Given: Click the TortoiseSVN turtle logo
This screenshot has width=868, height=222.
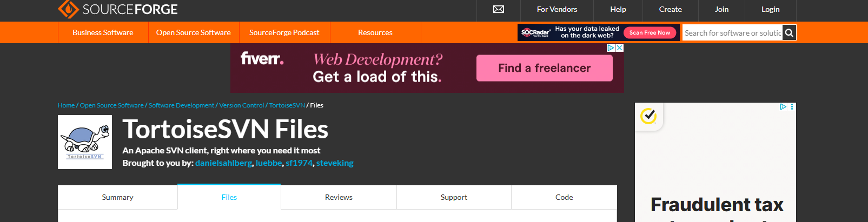Looking at the screenshot, I should tap(85, 142).
